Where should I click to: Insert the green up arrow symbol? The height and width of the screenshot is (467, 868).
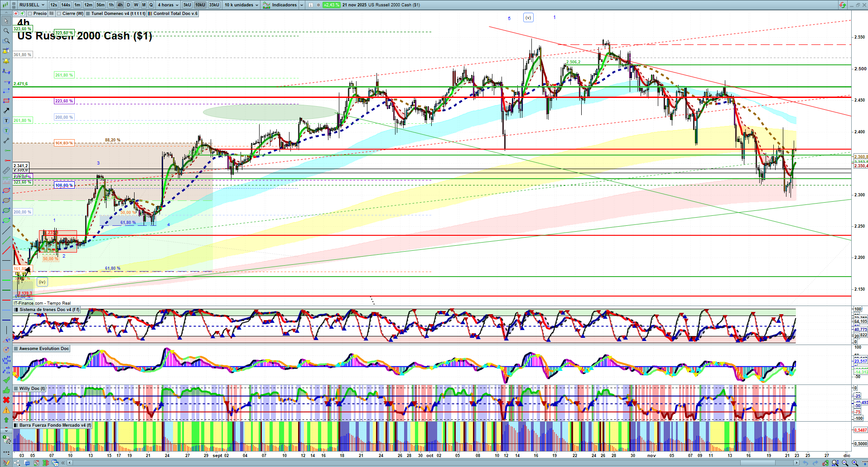pos(6,420)
